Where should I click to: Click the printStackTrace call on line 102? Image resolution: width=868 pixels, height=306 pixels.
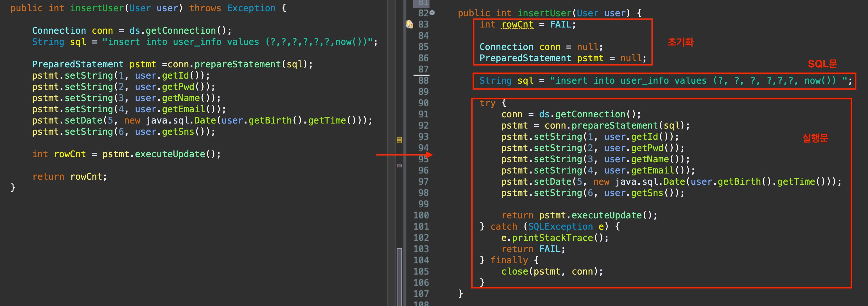point(552,238)
